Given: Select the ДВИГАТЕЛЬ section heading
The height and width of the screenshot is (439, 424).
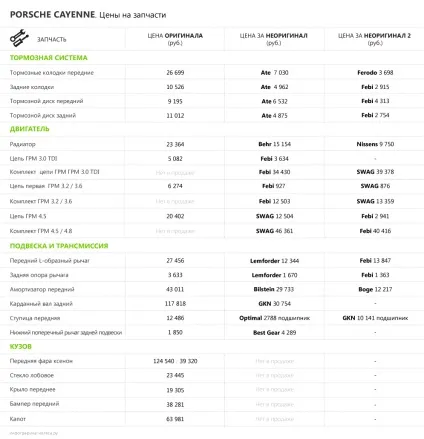Looking at the screenshot, I should pos(29,129).
